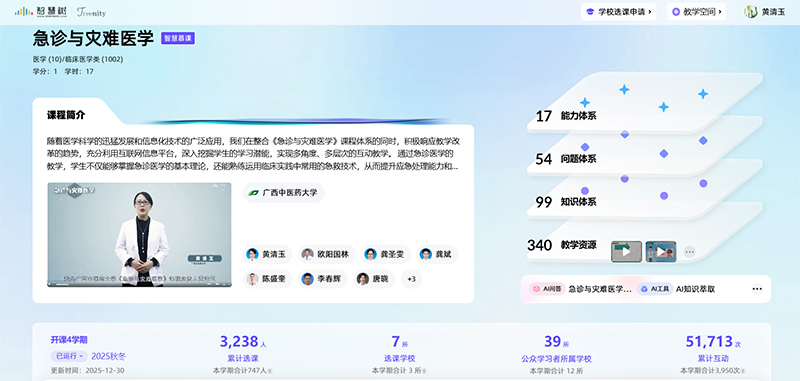Click 51,713 累计互动 statistic
Screen dimensions: 800x381
point(713,349)
